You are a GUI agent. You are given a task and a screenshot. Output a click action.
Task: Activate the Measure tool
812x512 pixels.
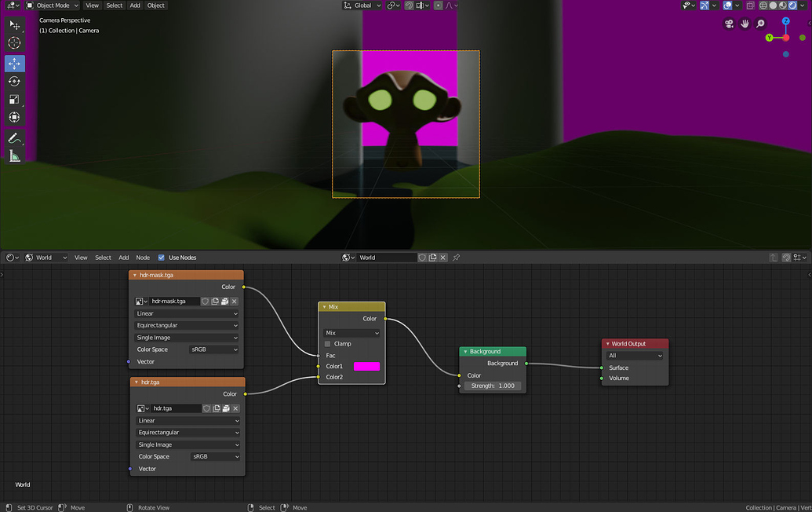click(13, 155)
